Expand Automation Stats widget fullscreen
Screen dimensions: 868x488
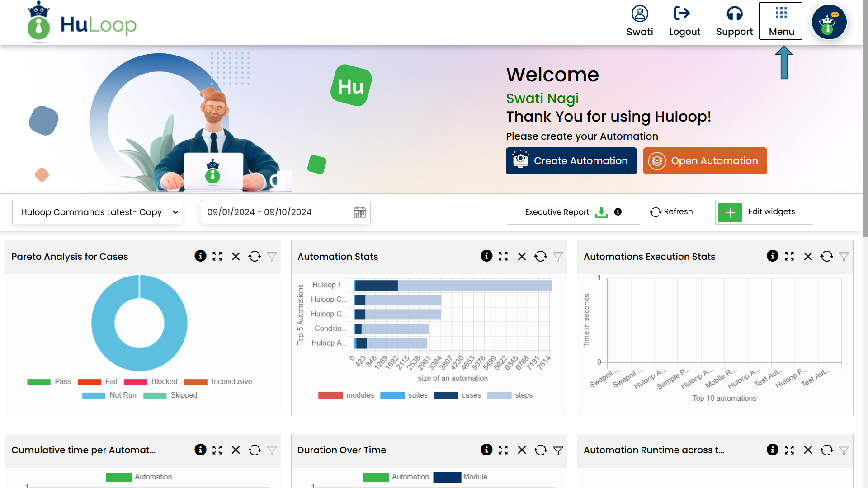[503, 256]
